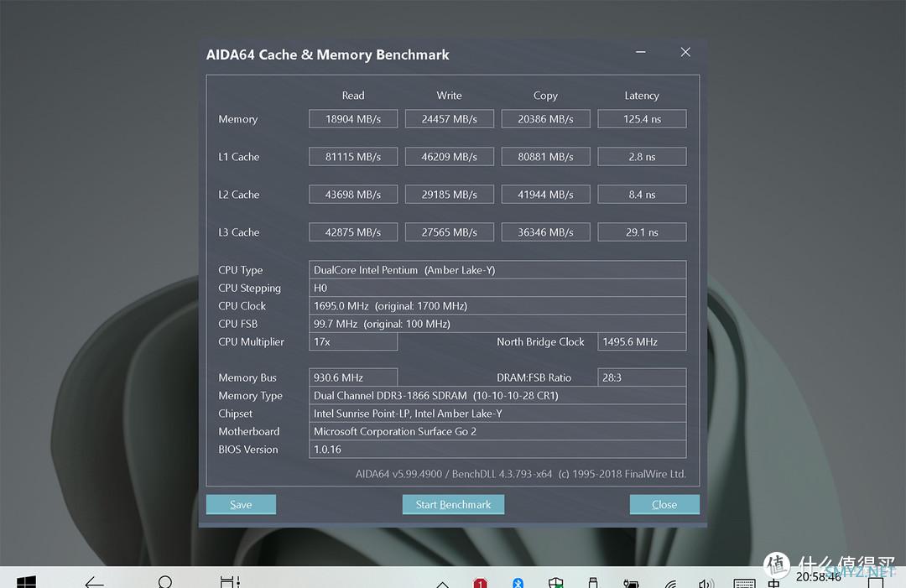Click the Close button at bottom right

664,504
